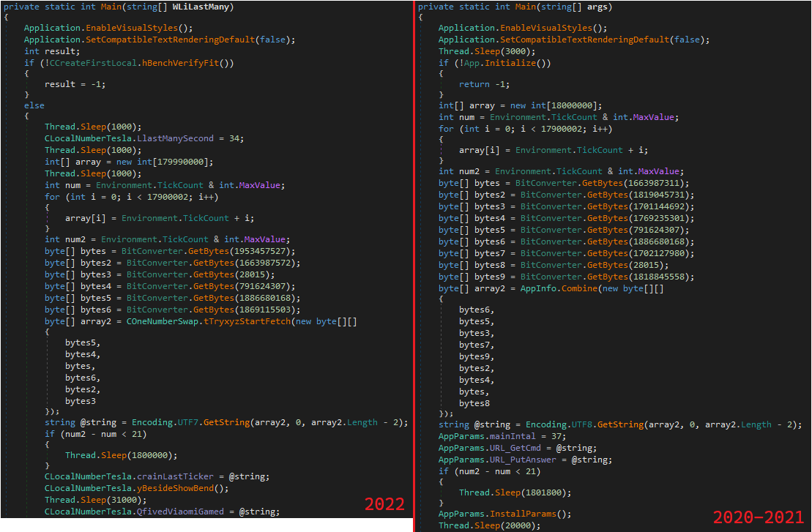The width and height of the screenshot is (812, 532).
Task: Select the bytes7 entry in the Combine array list
Action: (x=477, y=345)
